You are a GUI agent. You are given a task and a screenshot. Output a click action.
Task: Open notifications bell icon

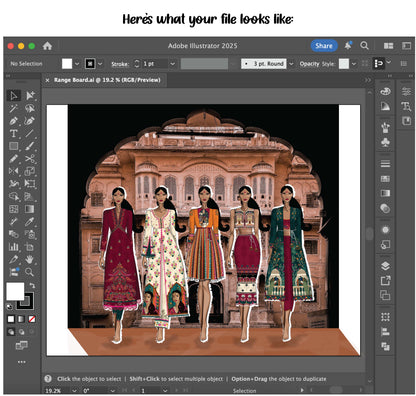348,46
